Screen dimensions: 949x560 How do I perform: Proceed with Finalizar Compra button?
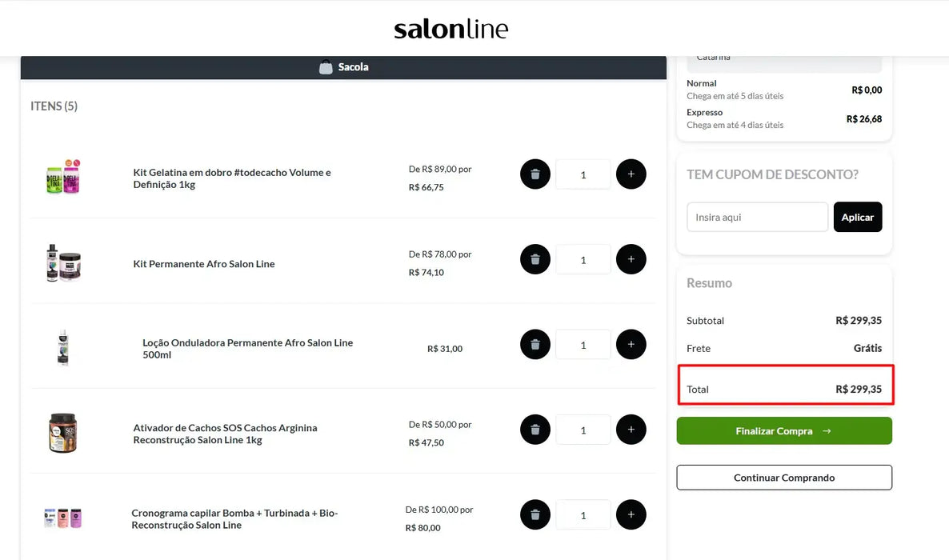pos(783,430)
